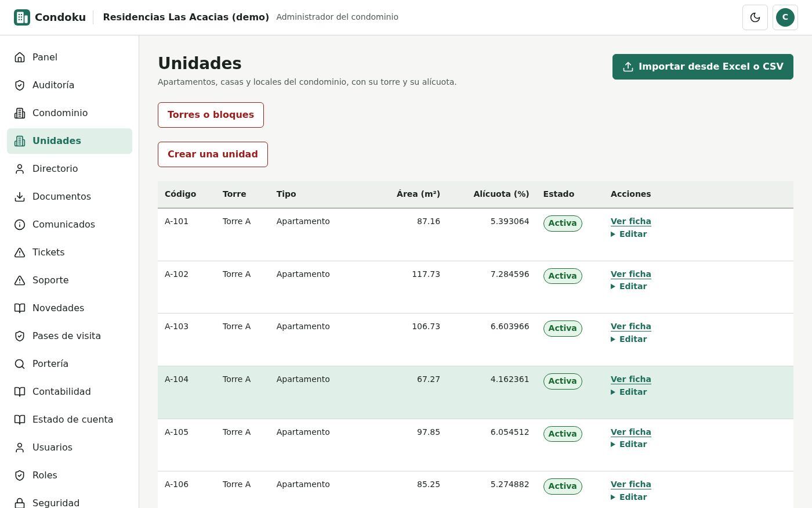Click the Novedades book icon
Image resolution: width=812 pixels, height=508 pixels.
[x=20, y=308]
